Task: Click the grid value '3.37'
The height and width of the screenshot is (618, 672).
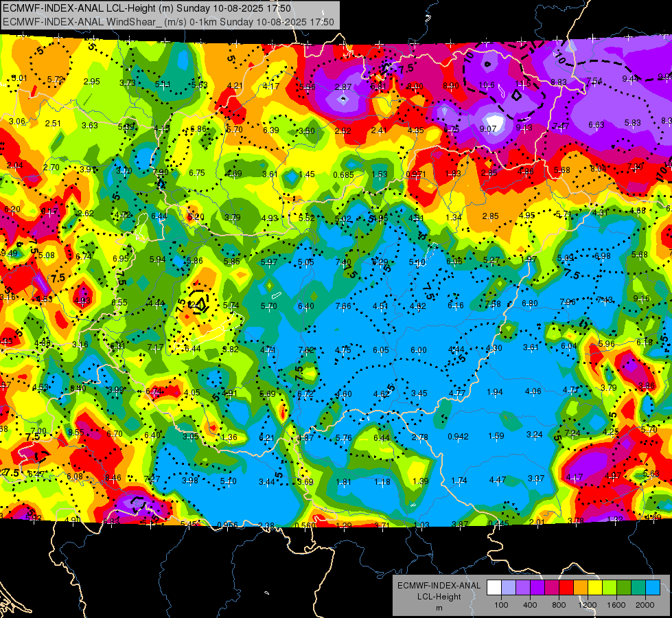Action: point(535,478)
